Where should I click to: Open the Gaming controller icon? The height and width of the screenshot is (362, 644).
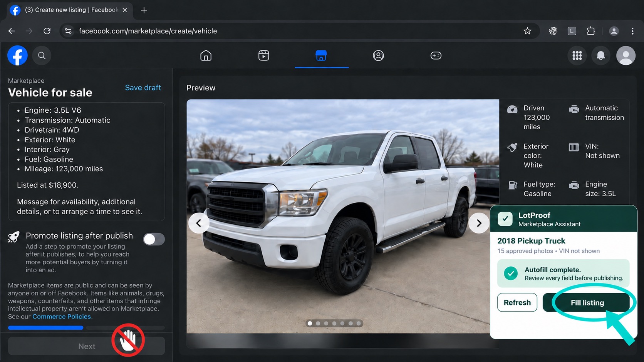[x=436, y=55]
